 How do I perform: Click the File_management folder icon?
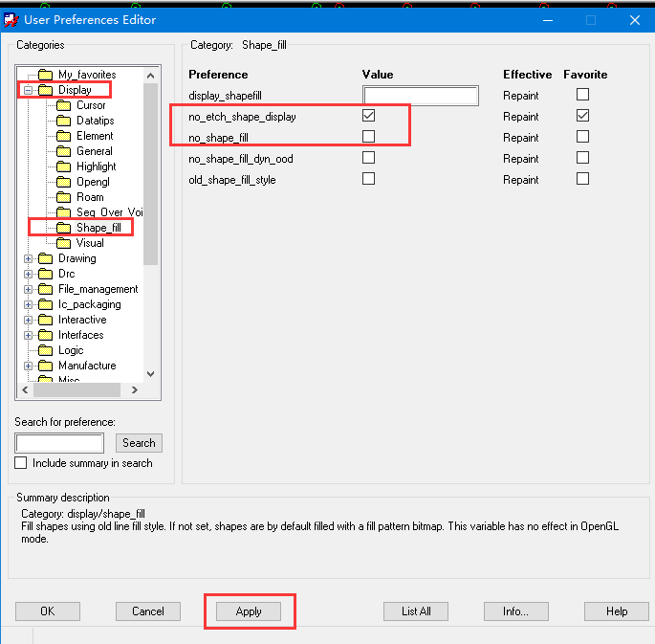45,289
